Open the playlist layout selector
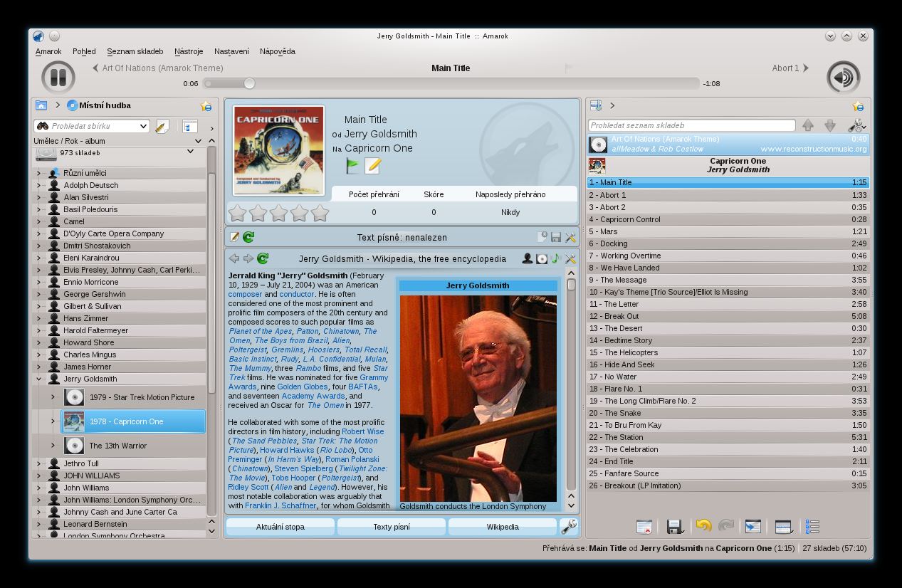Viewport: 902px width, 588px height. pyautogui.click(x=785, y=527)
